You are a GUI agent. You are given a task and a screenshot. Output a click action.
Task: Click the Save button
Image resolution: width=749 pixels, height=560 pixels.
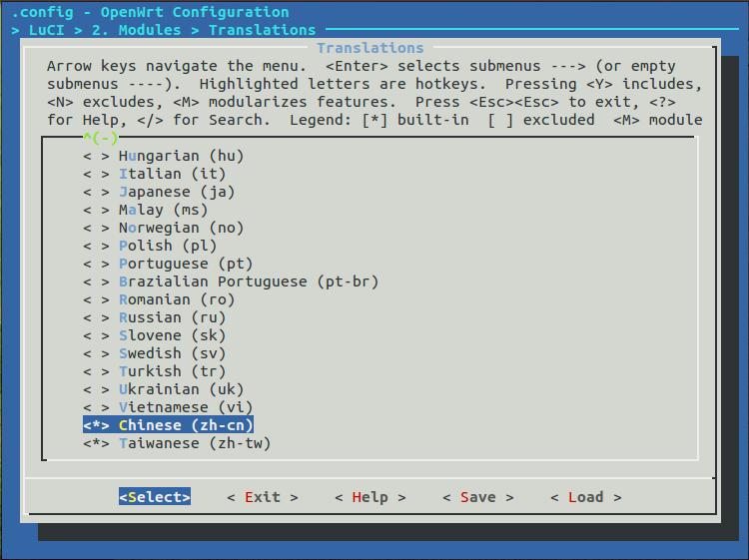coord(478,497)
